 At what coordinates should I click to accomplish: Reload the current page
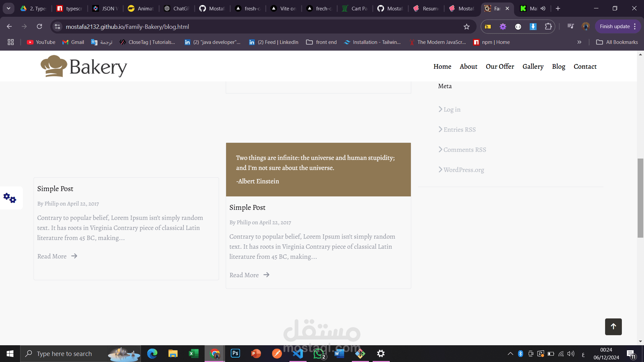click(40, 26)
